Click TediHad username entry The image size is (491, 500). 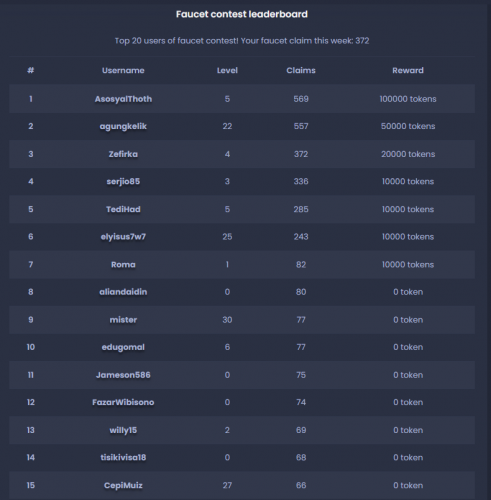pyautogui.click(x=123, y=209)
